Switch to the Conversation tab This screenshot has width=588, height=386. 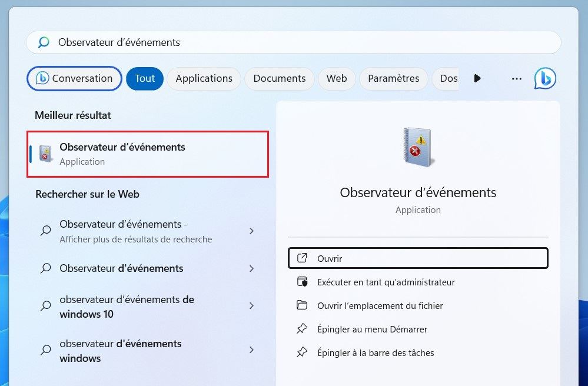point(74,78)
